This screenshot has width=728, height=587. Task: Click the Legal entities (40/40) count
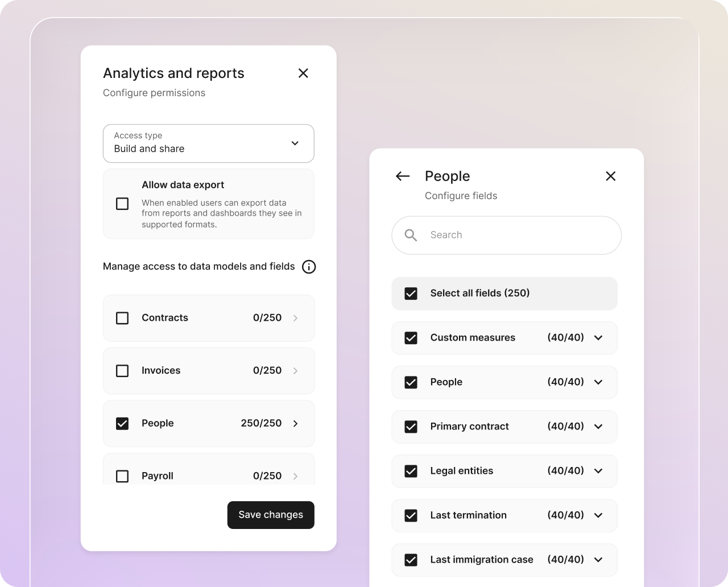click(x=566, y=470)
